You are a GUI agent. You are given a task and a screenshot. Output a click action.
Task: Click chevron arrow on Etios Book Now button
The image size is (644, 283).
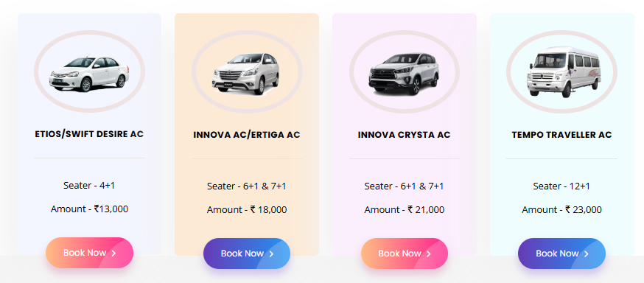click(113, 254)
